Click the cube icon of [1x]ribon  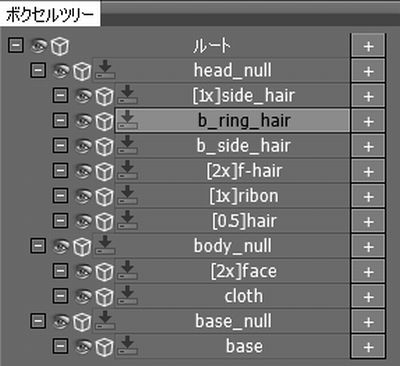click(104, 196)
